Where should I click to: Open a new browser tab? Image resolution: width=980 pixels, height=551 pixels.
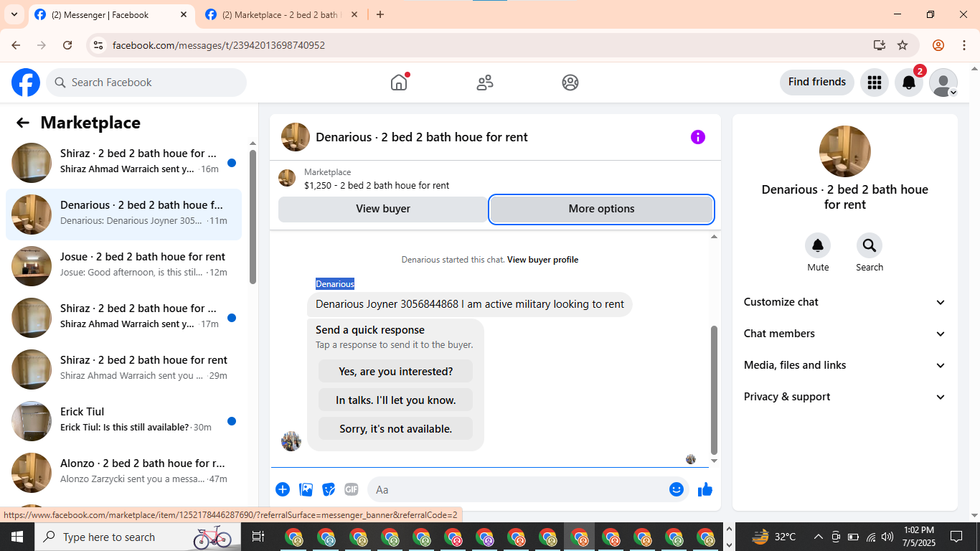coord(380,14)
